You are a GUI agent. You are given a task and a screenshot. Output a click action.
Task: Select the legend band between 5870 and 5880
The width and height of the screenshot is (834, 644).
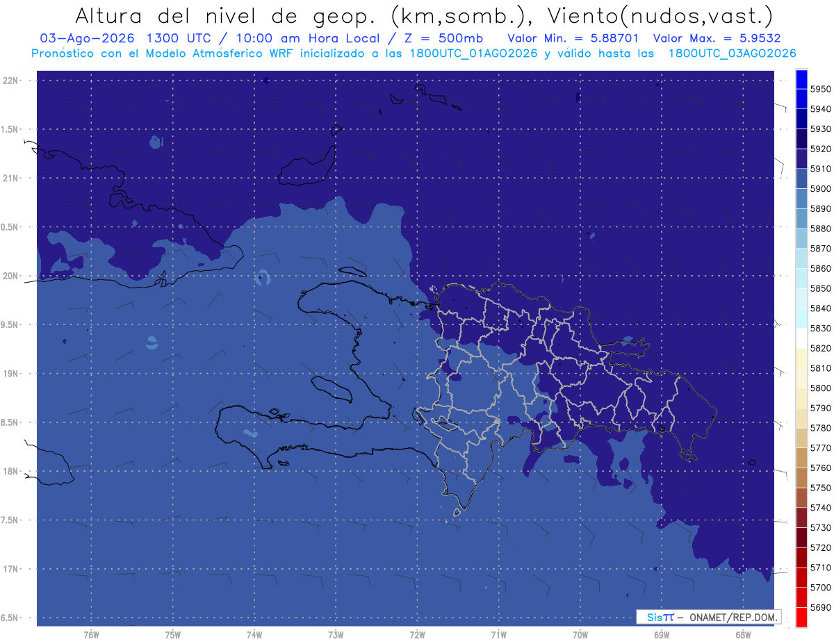(x=801, y=238)
